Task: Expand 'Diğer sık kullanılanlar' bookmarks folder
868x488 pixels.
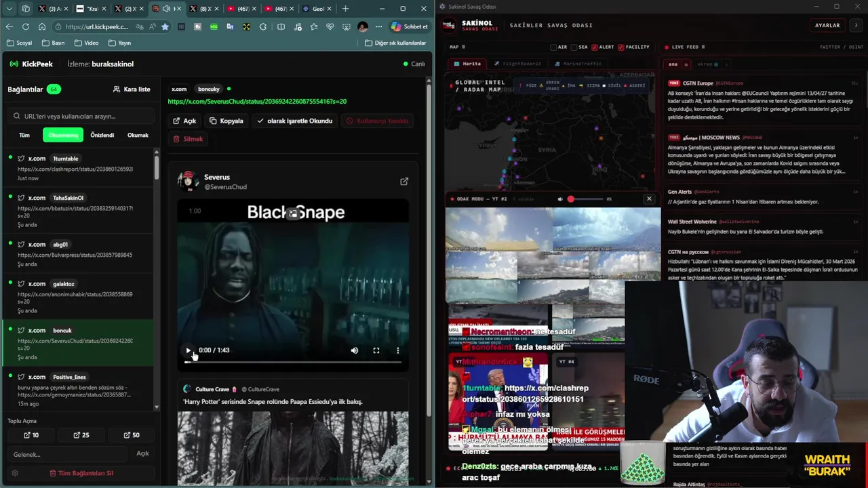Action: pos(395,43)
